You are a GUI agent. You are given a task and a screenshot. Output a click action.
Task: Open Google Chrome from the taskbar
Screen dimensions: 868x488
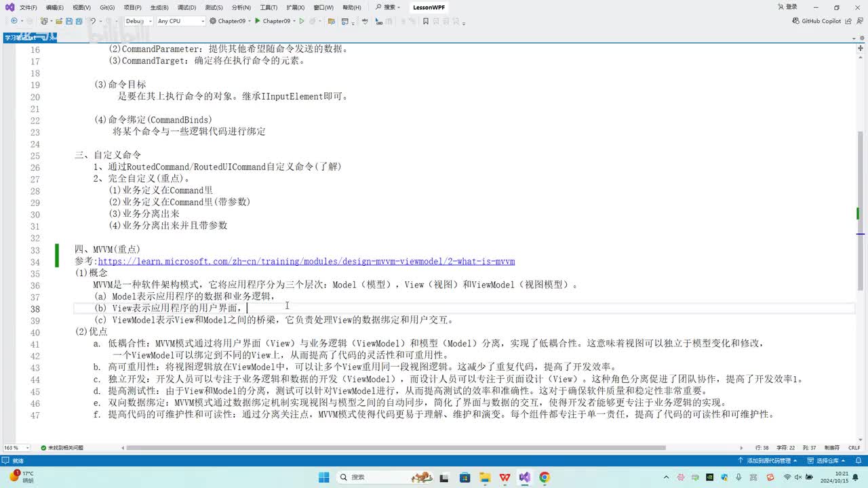(545, 477)
